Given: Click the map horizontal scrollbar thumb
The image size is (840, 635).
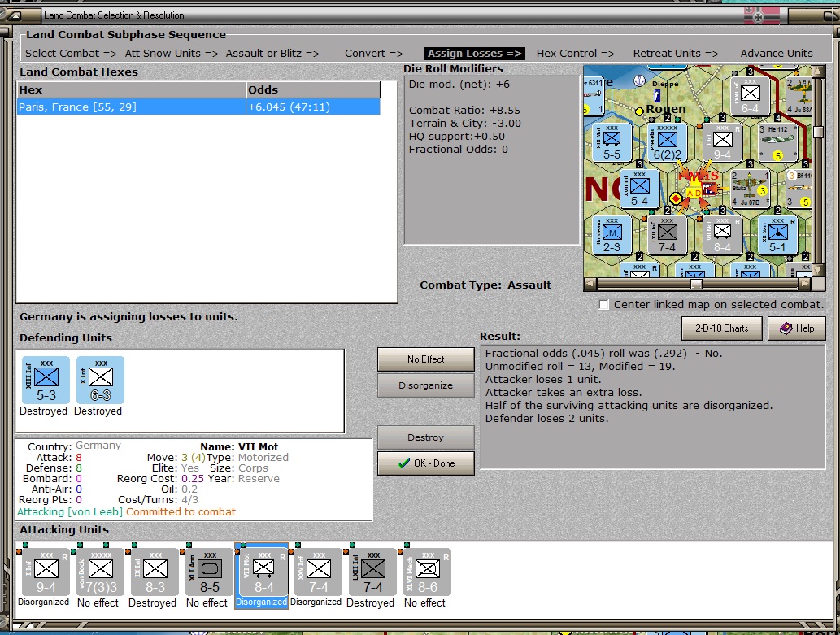Looking at the screenshot, I should (x=696, y=284).
